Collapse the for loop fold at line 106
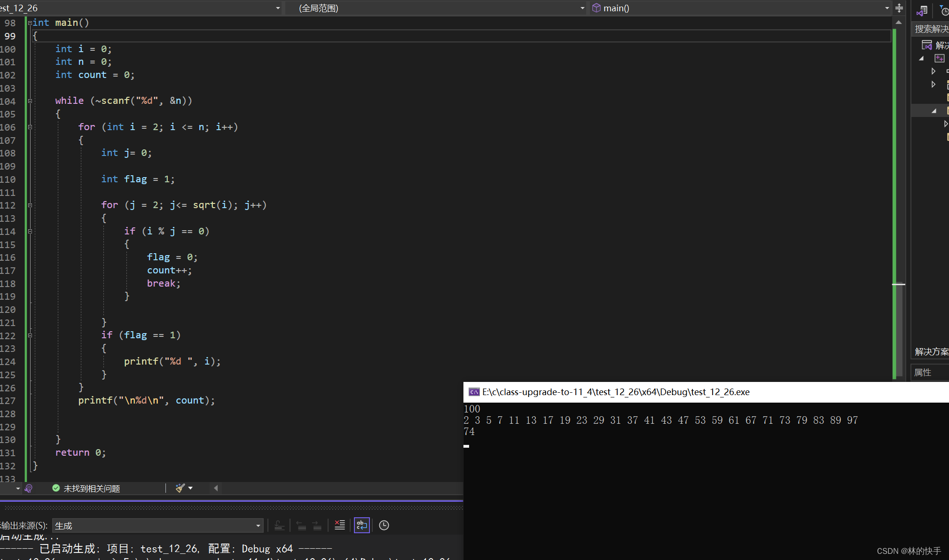 (x=30, y=127)
